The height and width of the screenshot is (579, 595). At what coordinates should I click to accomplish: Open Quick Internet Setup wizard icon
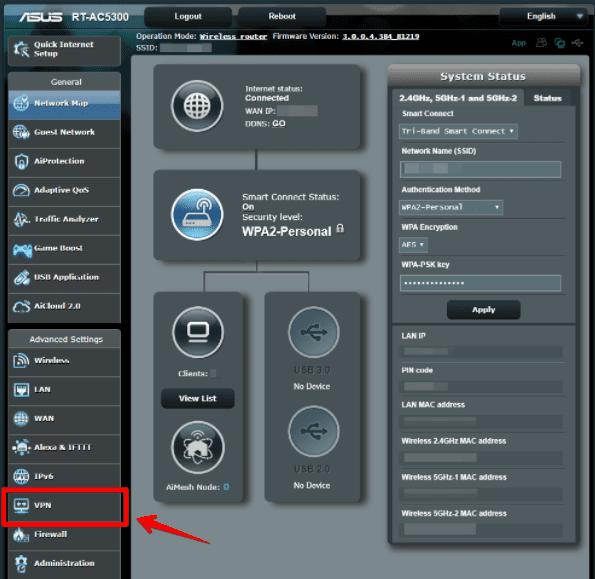[x=21, y=49]
